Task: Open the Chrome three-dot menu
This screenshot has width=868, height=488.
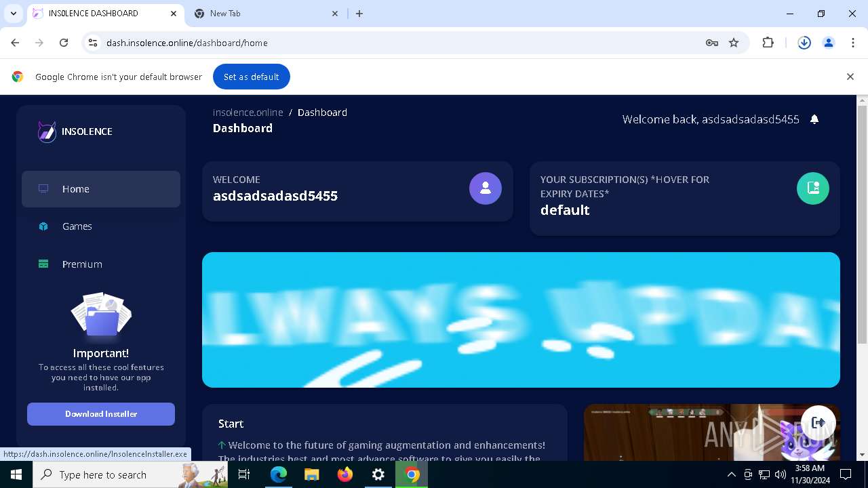Action: click(x=853, y=43)
